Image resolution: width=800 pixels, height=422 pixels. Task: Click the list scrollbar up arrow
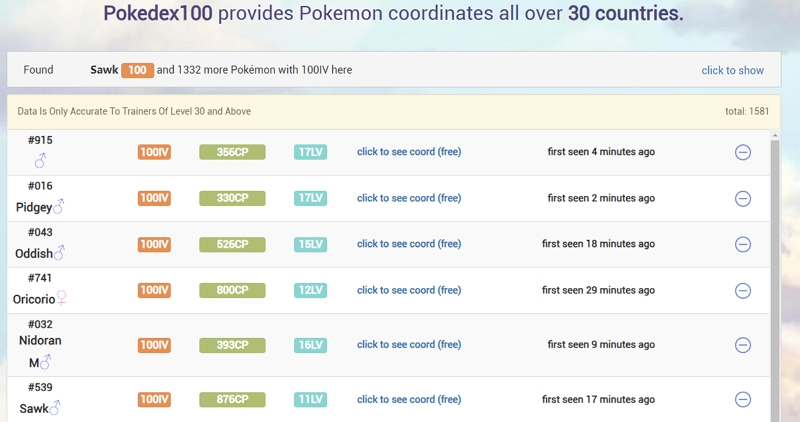click(775, 135)
